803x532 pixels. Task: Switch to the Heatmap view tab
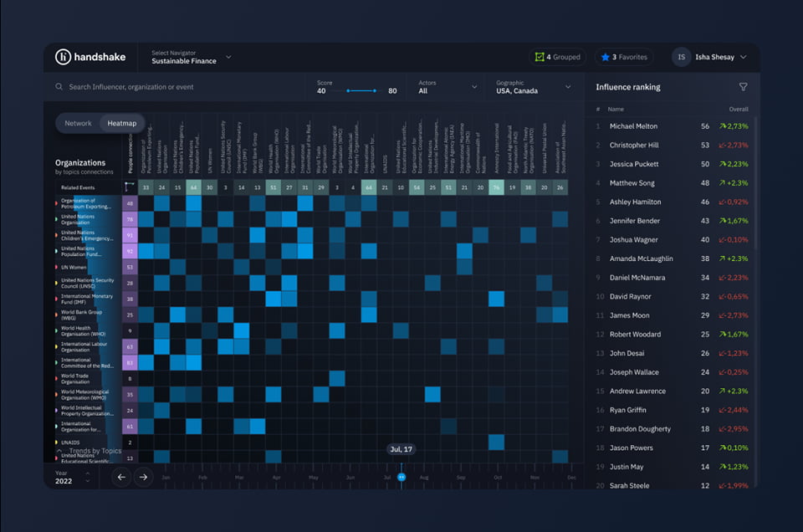pyautogui.click(x=122, y=124)
